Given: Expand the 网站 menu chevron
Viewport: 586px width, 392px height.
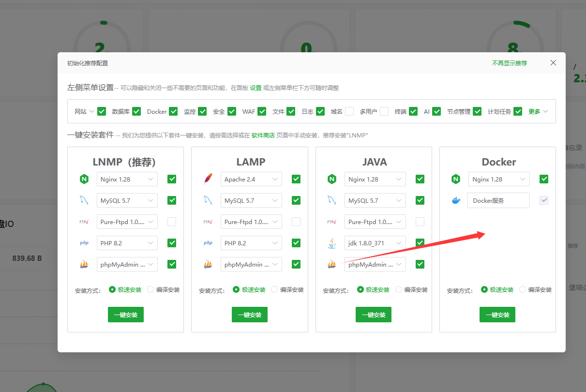Looking at the screenshot, I should (91, 111).
